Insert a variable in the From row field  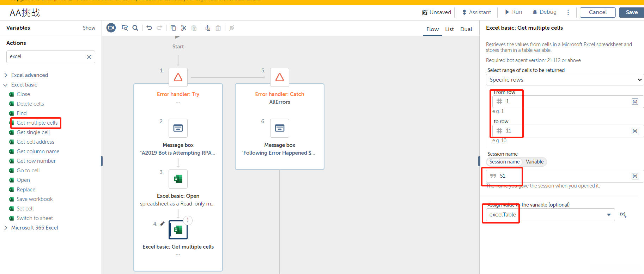coord(635,102)
